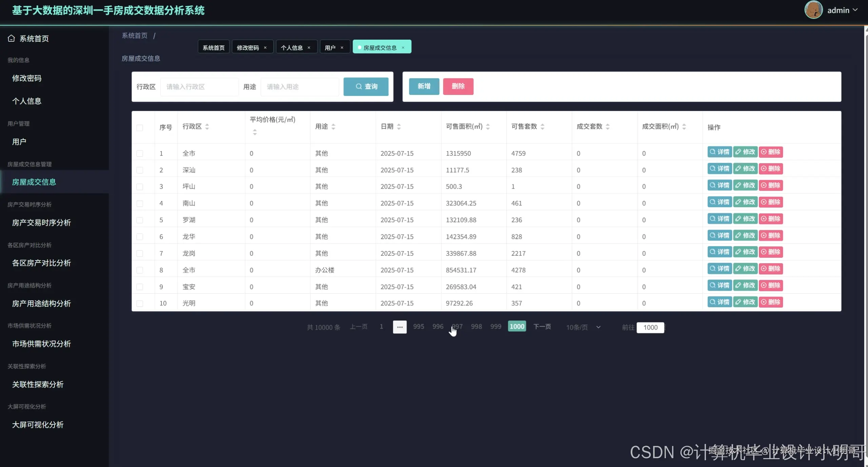Click 详情 for row 1 全市
This screenshot has height=467, width=868.
pos(719,152)
